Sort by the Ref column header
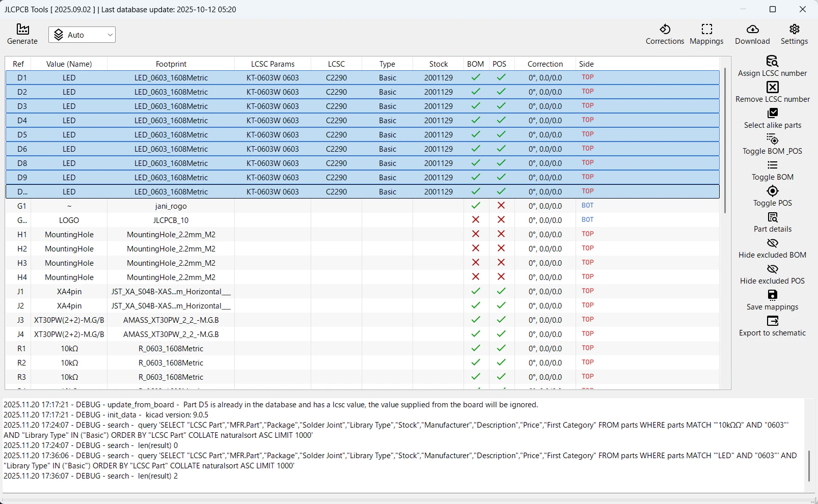The width and height of the screenshot is (818, 504). 18,64
